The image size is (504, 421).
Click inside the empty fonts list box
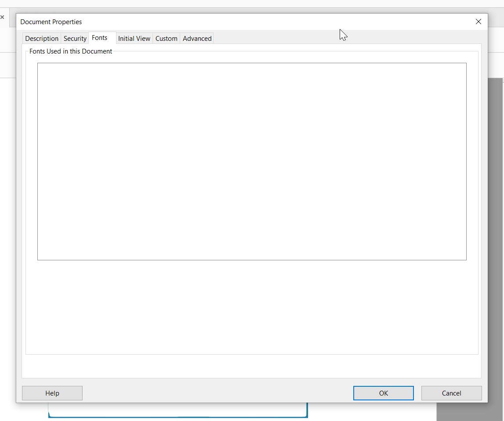(251, 161)
